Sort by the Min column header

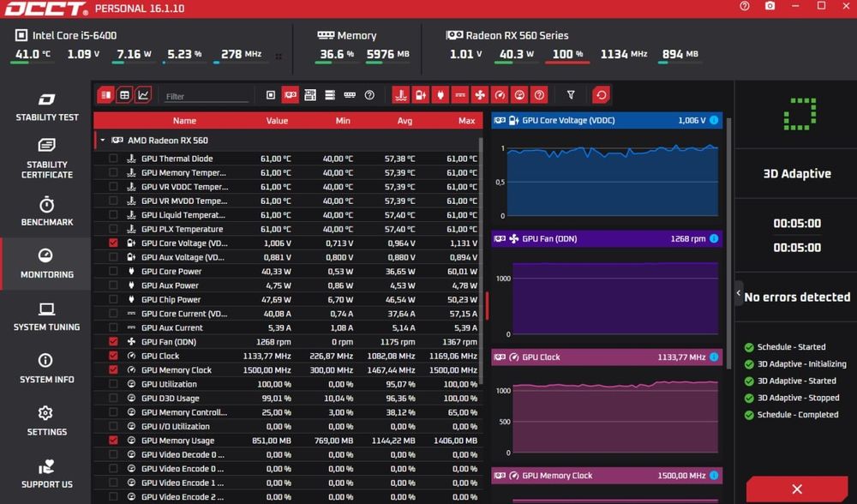pyautogui.click(x=343, y=121)
